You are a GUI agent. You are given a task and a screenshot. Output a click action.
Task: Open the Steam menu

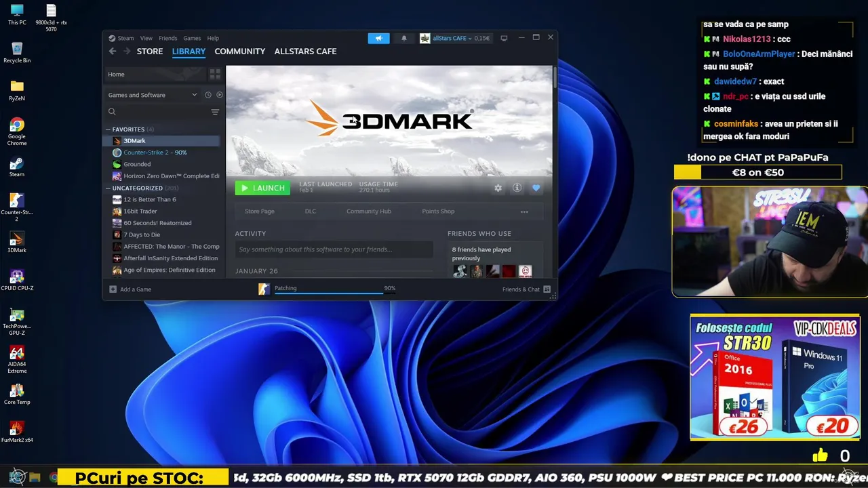pyautogui.click(x=126, y=38)
